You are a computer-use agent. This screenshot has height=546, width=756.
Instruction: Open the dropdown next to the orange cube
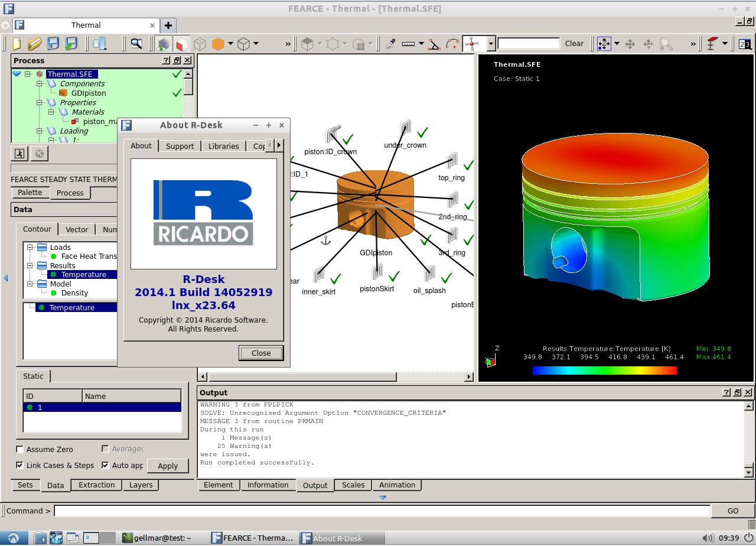pyautogui.click(x=230, y=44)
